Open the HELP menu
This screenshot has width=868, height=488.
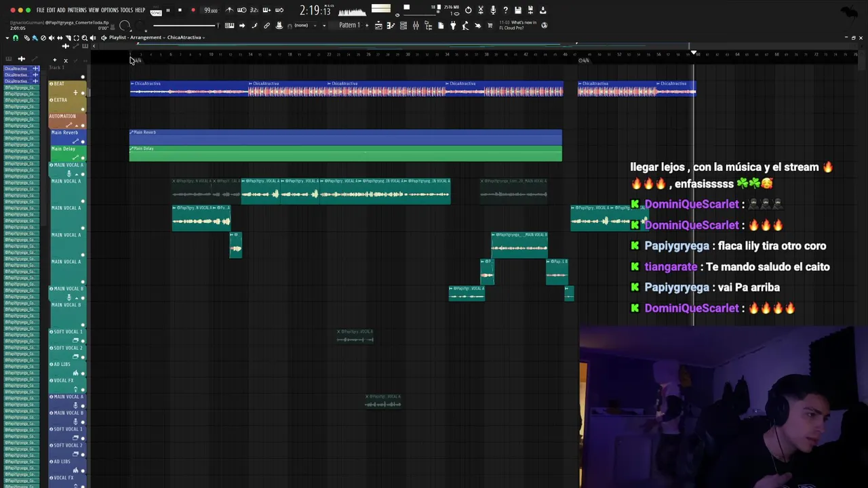tap(140, 10)
